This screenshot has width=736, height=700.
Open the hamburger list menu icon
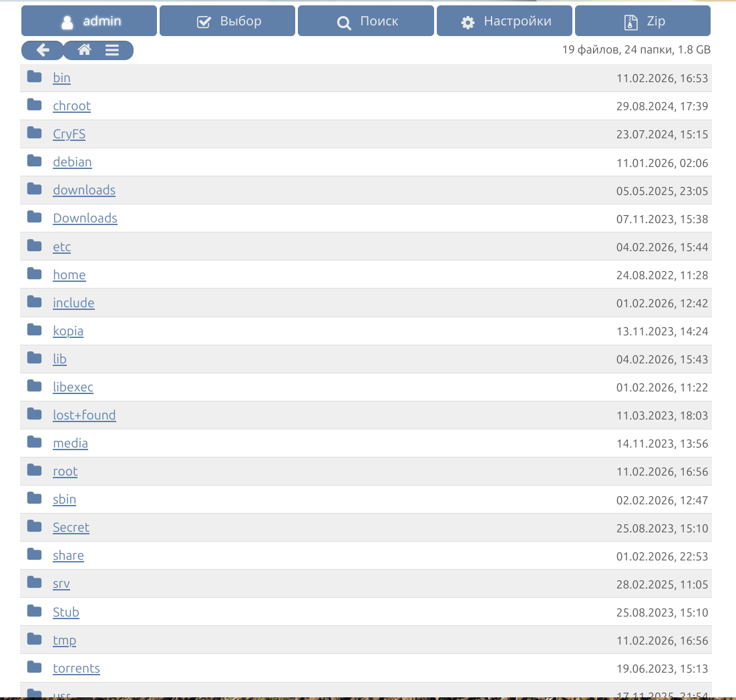[112, 50]
